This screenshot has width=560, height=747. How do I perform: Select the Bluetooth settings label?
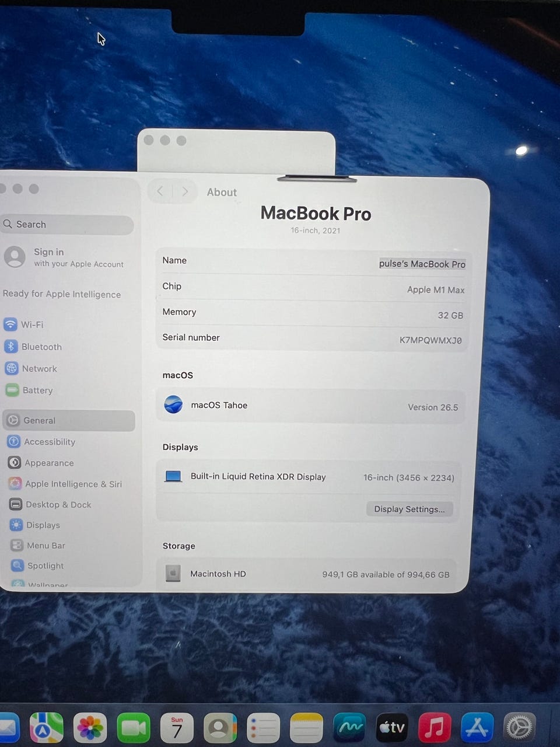[x=41, y=347]
